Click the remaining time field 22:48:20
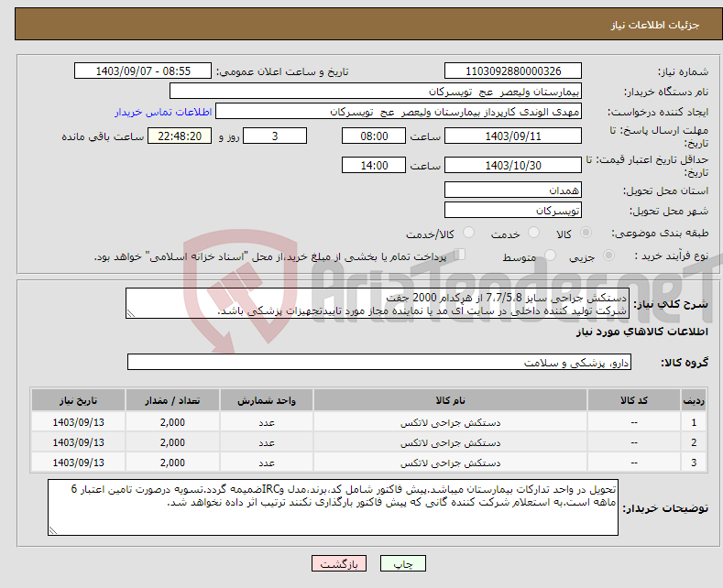 pyautogui.click(x=180, y=136)
